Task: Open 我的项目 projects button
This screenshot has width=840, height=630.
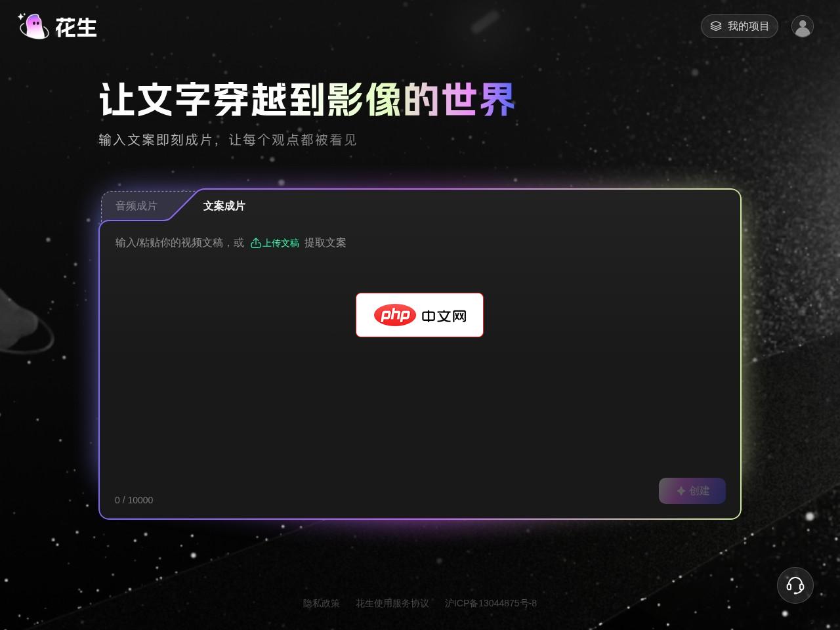Action: 740,26
